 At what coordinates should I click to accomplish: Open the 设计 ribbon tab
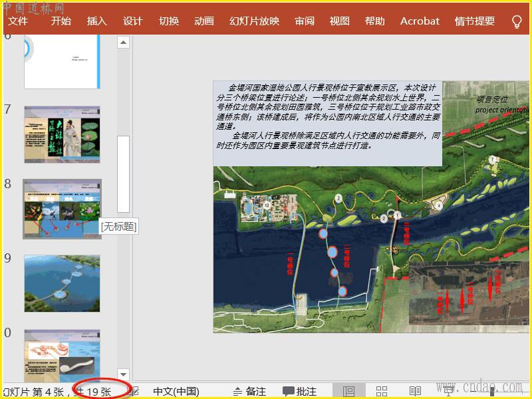[132, 21]
